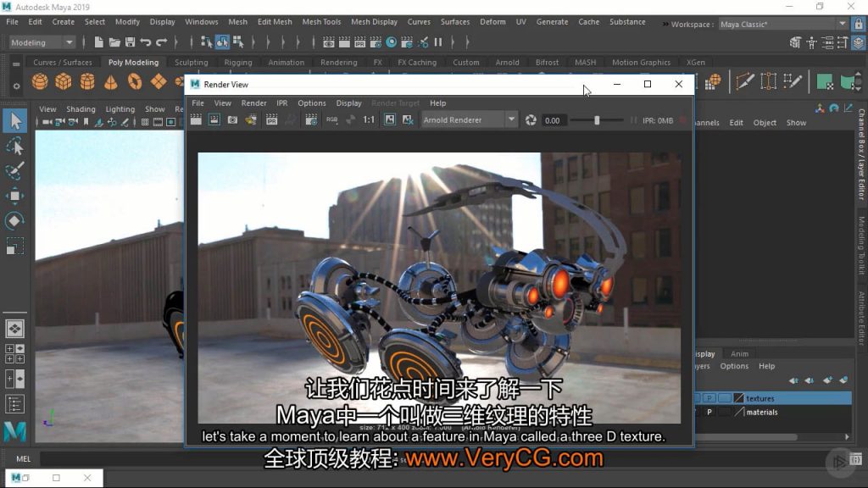Toggle the Exposure icon in Render View
The image size is (868, 488).
click(531, 120)
